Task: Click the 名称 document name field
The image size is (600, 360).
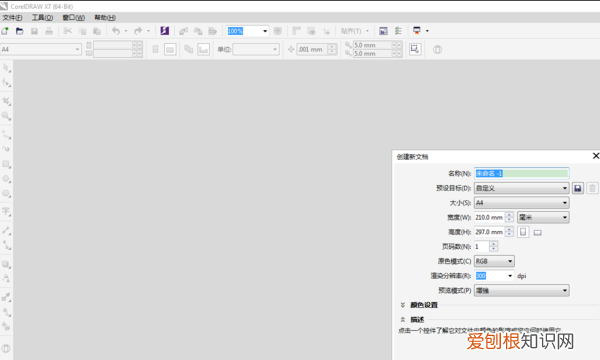Action: (522, 173)
